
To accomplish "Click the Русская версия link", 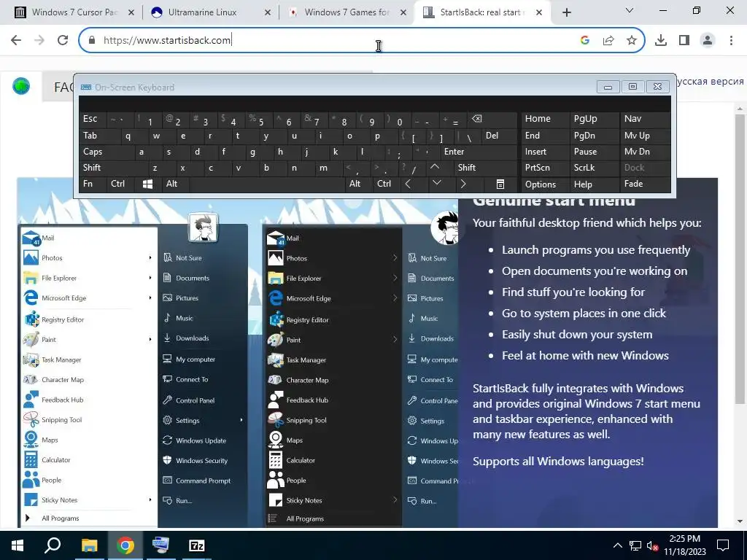I will 710,82.
